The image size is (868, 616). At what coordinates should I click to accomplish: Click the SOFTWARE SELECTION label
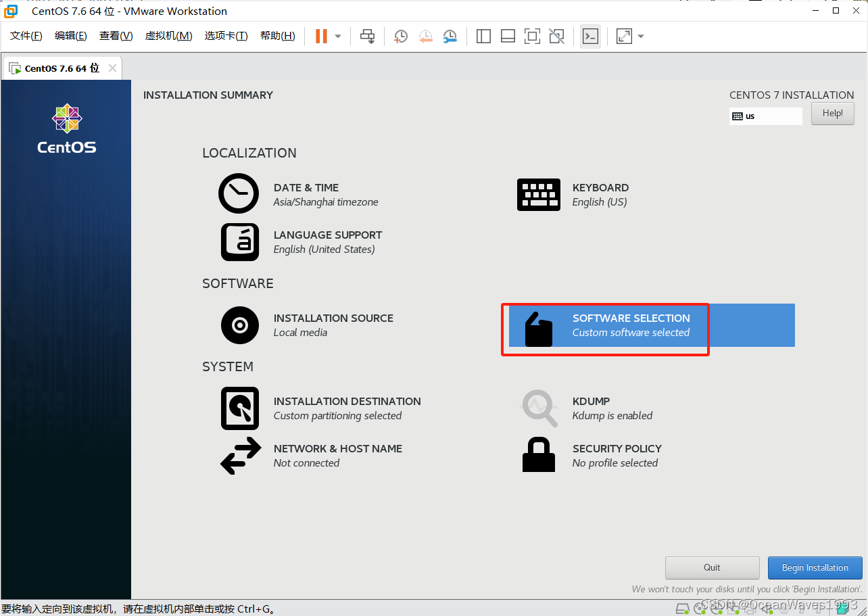pyautogui.click(x=631, y=318)
